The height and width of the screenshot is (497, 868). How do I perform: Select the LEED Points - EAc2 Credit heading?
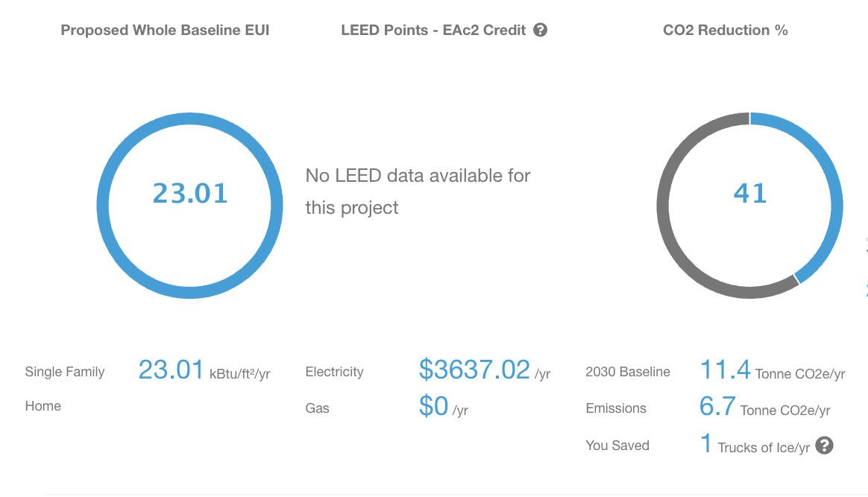pyautogui.click(x=433, y=31)
